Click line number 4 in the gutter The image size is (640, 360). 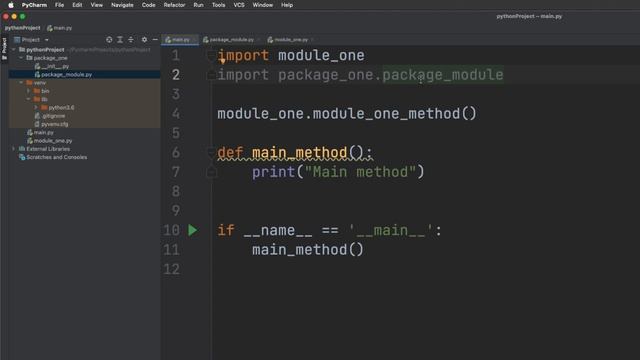176,113
